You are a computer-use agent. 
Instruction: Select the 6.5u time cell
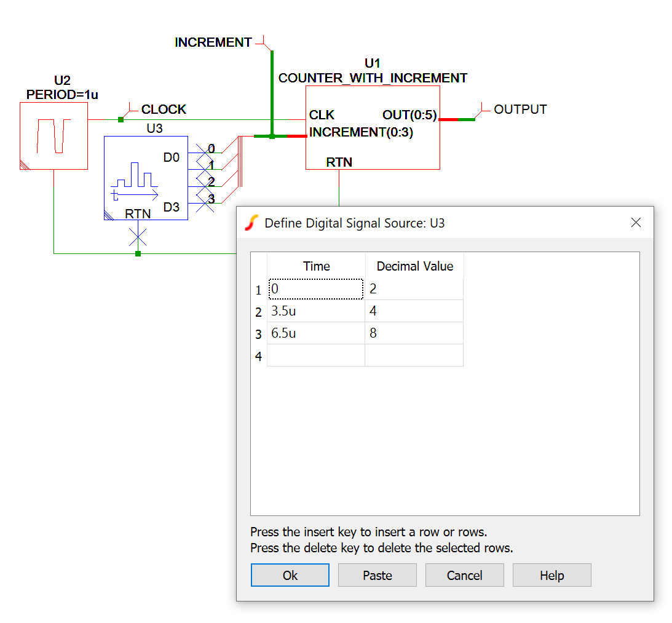tap(316, 333)
